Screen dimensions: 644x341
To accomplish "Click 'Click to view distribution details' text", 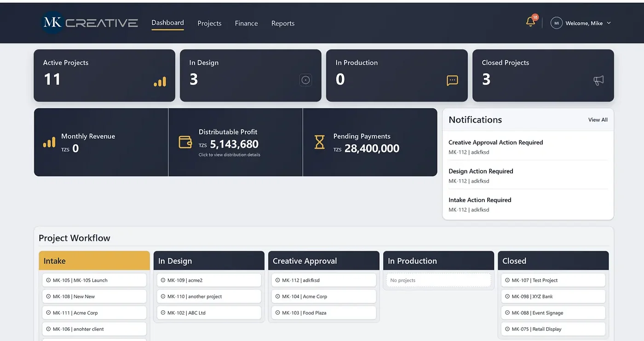I will 230,155.
